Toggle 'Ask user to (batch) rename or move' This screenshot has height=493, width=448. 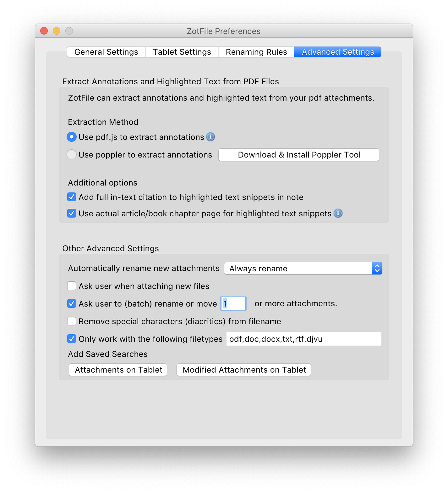pos(72,303)
